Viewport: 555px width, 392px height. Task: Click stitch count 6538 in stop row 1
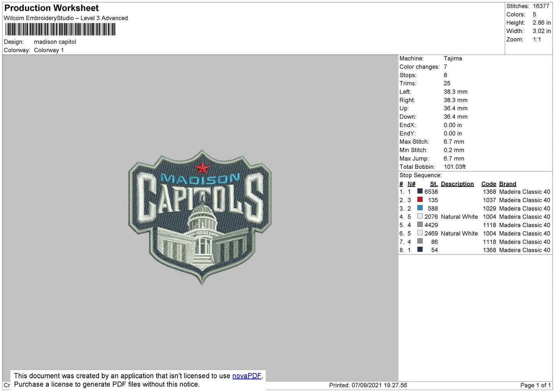pos(431,192)
